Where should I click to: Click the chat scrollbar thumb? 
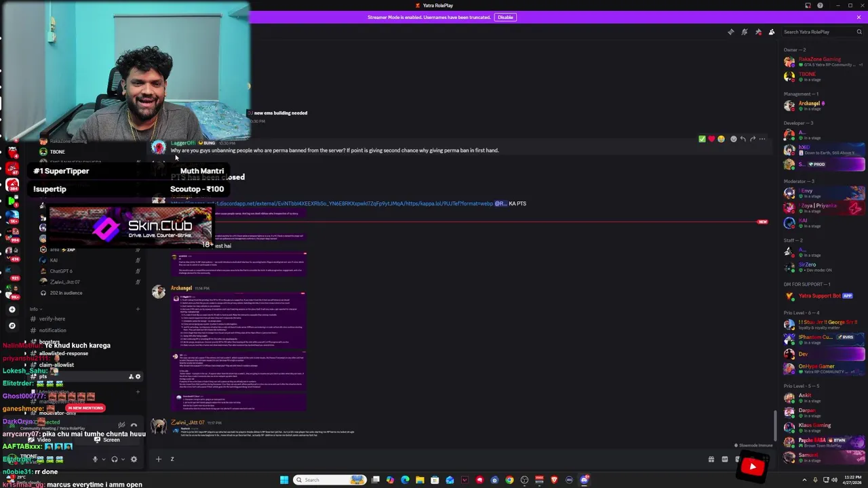point(776,425)
